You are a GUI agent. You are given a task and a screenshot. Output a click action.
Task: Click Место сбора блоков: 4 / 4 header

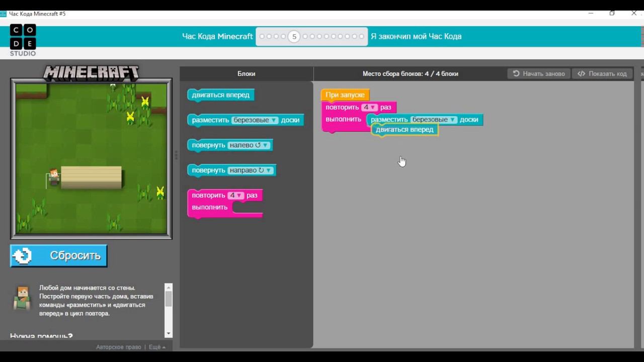[x=411, y=73]
